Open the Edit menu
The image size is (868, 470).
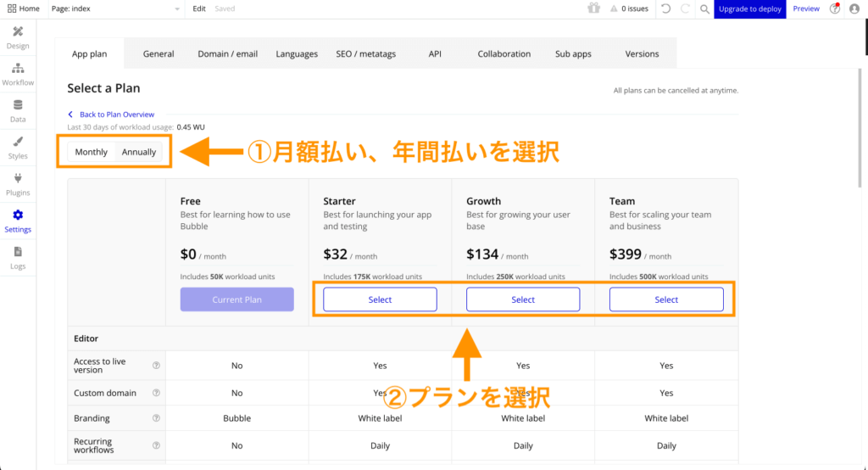click(198, 8)
